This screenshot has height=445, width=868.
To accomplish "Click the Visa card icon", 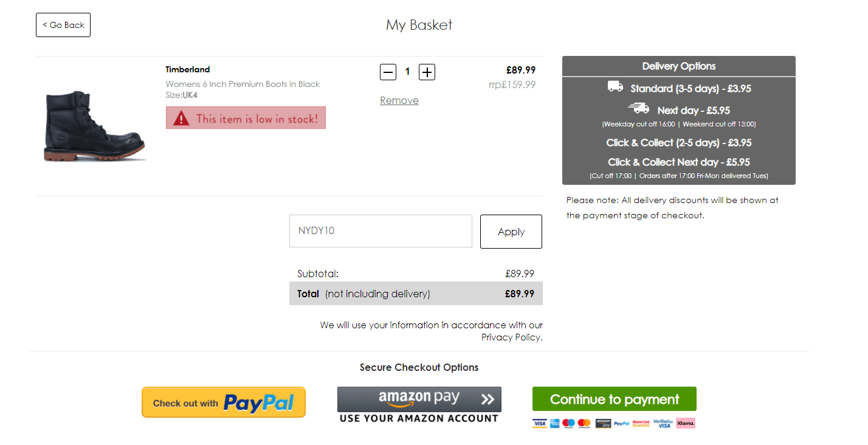I will pyautogui.click(x=540, y=423).
